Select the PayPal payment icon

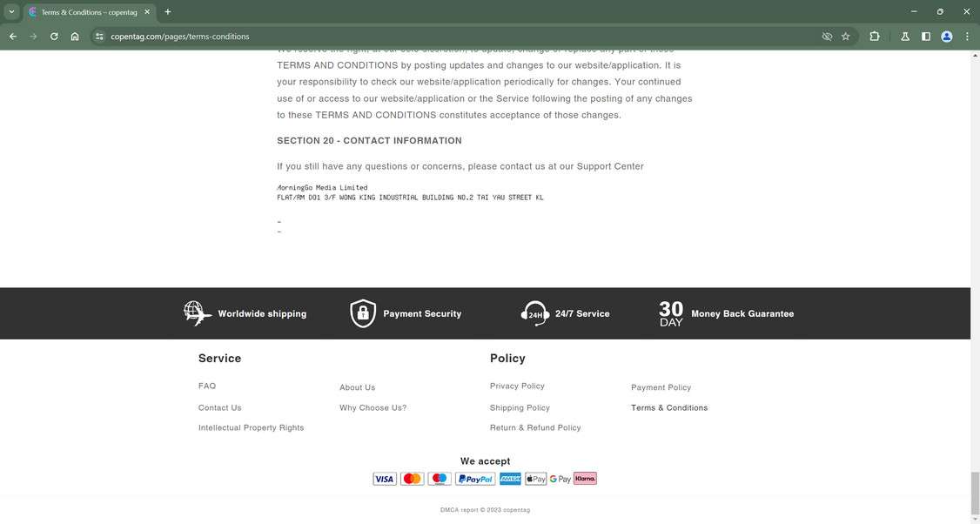pyautogui.click(x=474, y=478)
